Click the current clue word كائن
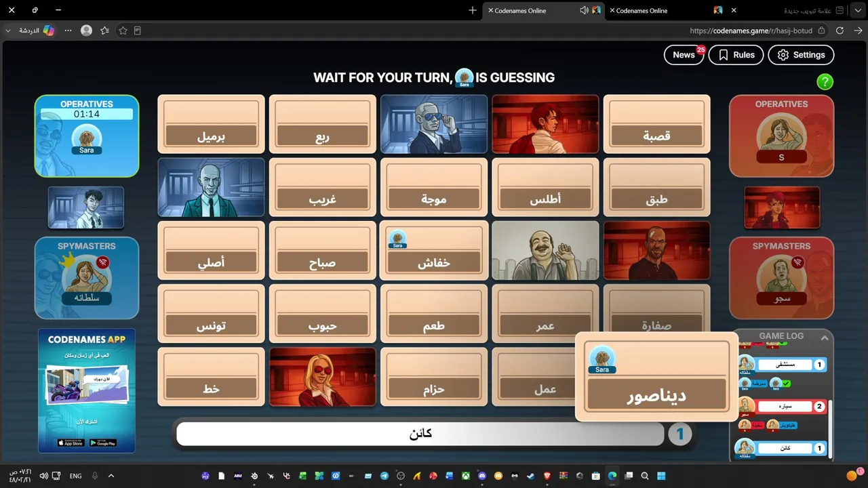This screenshot has height=488, width=868. click(x=420, y=434)
